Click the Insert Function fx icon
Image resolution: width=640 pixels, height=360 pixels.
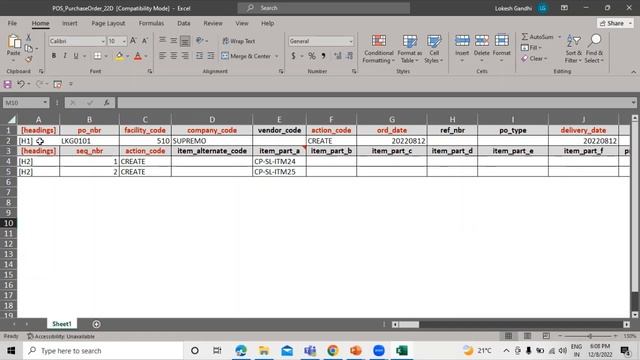pyautogui.click(x=107, y=103)
